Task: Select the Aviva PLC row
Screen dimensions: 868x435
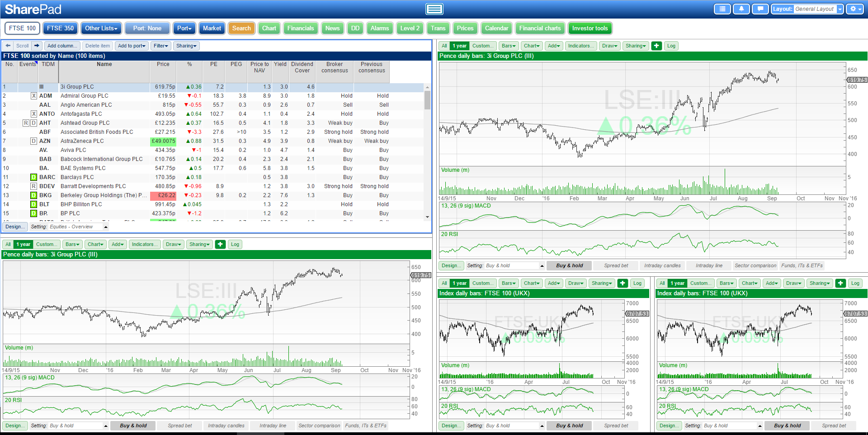Action: click(x=212, y=150)
